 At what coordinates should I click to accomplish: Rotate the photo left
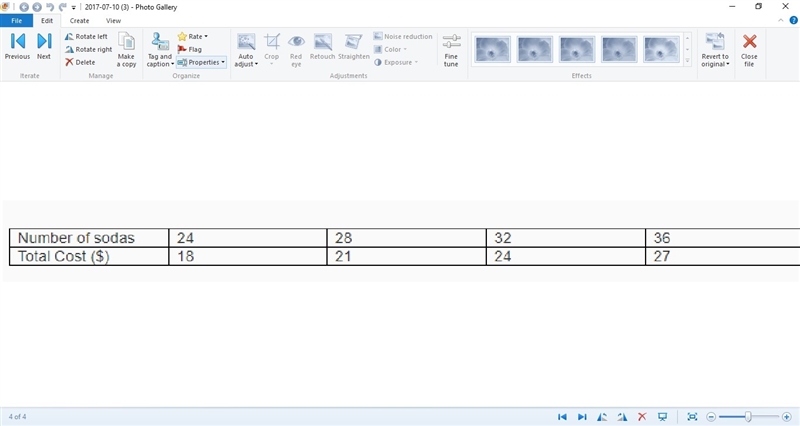click(86, 37)
